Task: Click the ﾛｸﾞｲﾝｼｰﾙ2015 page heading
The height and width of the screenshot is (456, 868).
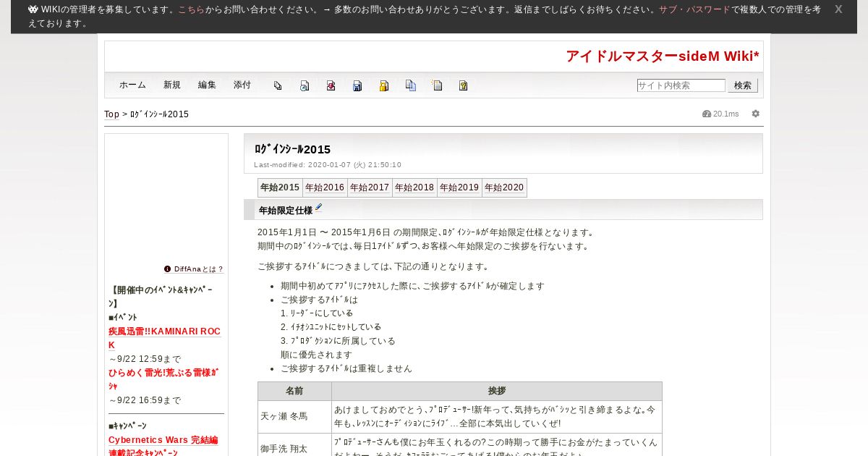Action: click(x=292, y=149)
